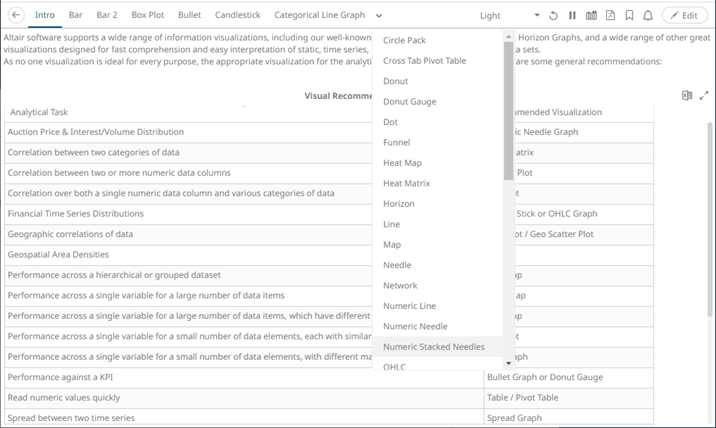Click the notification bell icon
716x428 pixels.
pyautogui.click(x=648, y=16)
